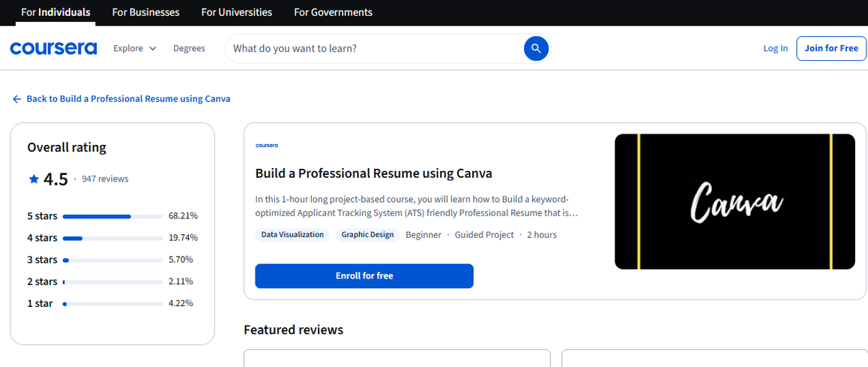Click the Coursera logo in header
The width and height of the screenshot is (868, 367).
pyautogui.click(x=53, y=48)
